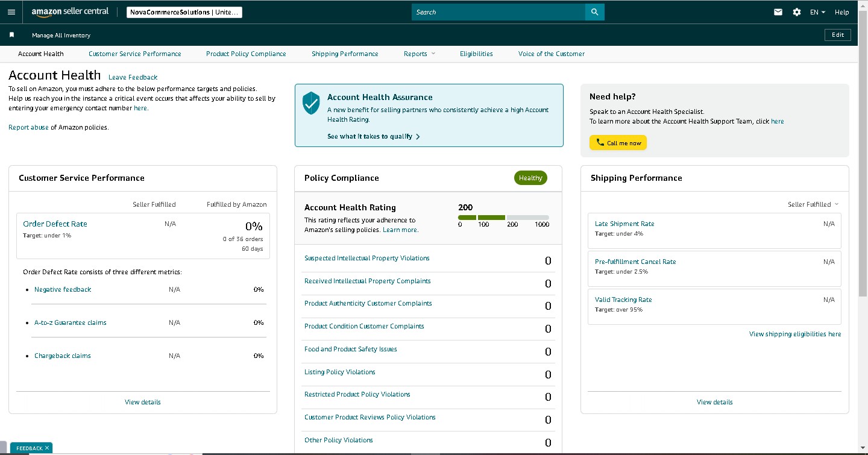View details of Shipping Performance

(715, 402)
